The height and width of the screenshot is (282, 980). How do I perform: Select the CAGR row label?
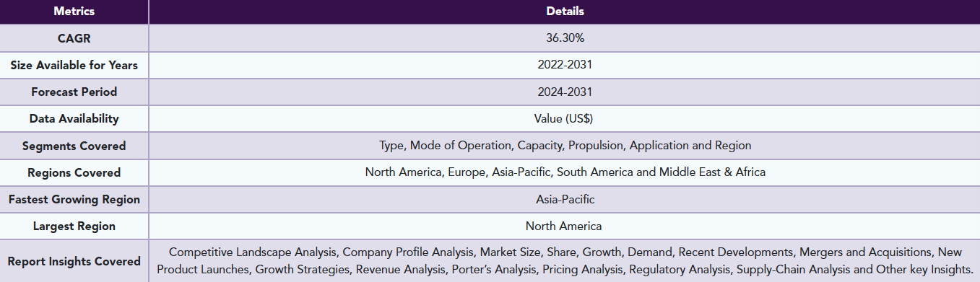pos(74,38)
